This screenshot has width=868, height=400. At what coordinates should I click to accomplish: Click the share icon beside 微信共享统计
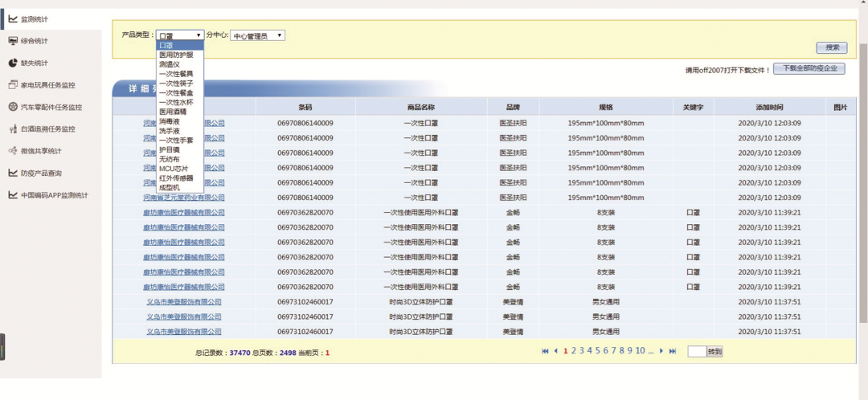(x=13, y=150)
